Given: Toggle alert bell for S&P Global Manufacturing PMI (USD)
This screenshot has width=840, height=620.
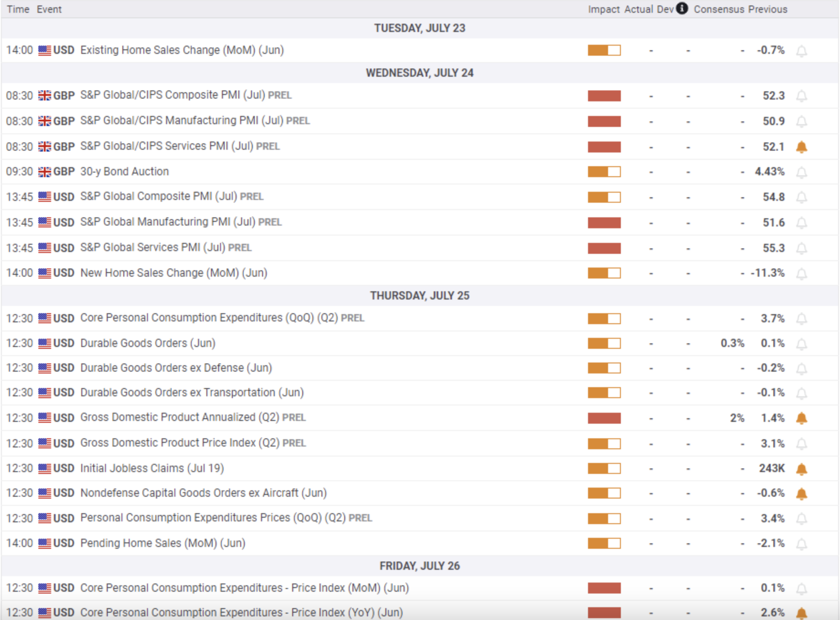Looking at the screenshot, I should tap(802, 223).
